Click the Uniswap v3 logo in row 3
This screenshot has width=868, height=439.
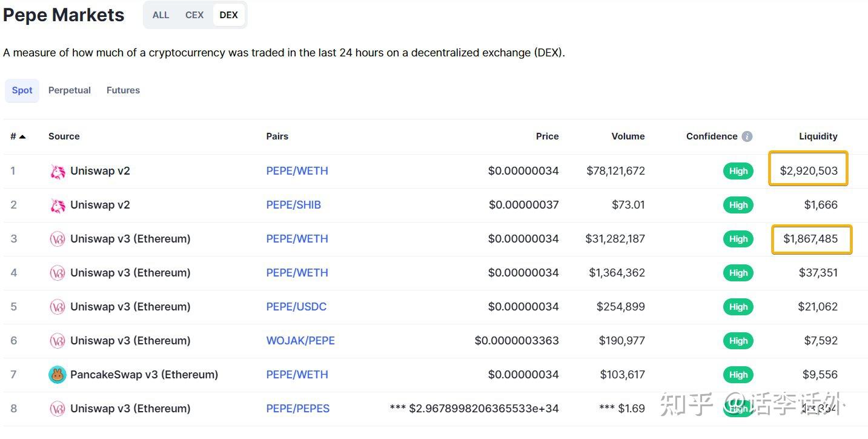[58, 239]
